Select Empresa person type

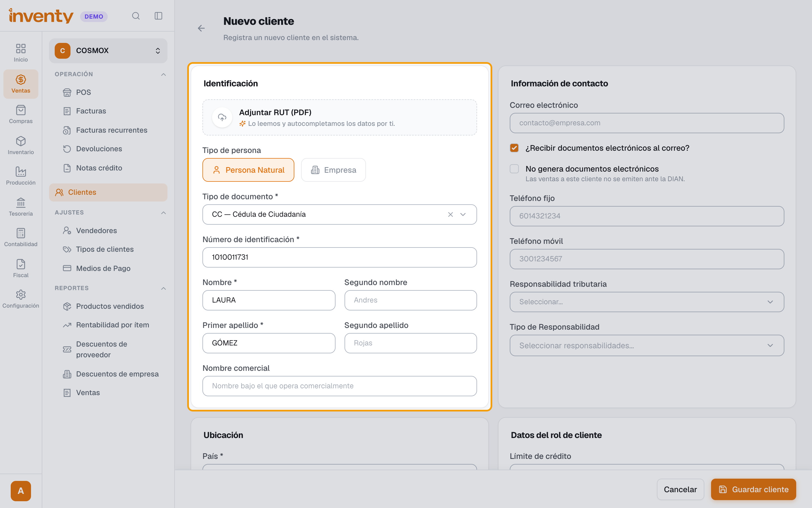tap(333, 170)
